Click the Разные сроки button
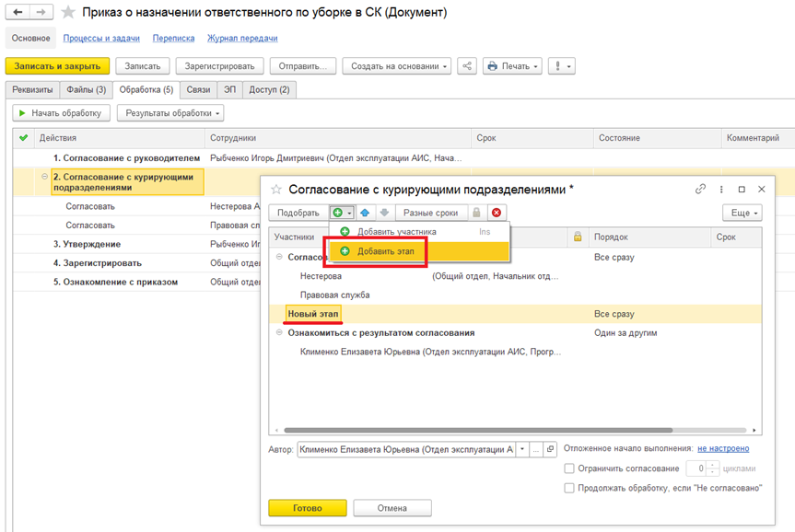The height and width of the screenshot is (532, 795). click(430, 213)
